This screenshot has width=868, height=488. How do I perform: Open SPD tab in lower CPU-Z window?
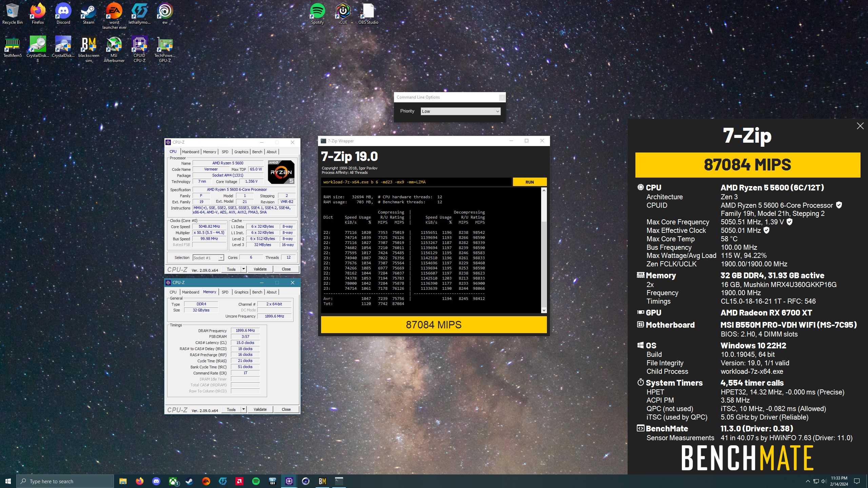pos(225,292)
